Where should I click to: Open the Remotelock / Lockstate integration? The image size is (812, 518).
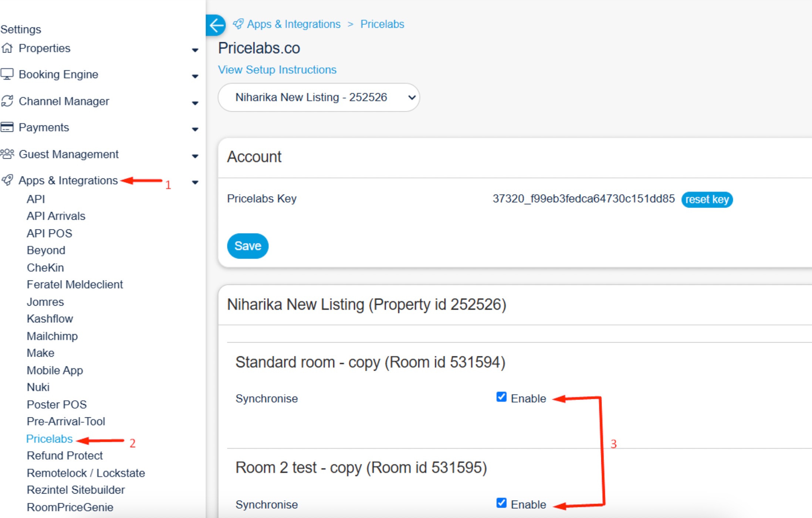pyautogui.click(x=86, y=473)
